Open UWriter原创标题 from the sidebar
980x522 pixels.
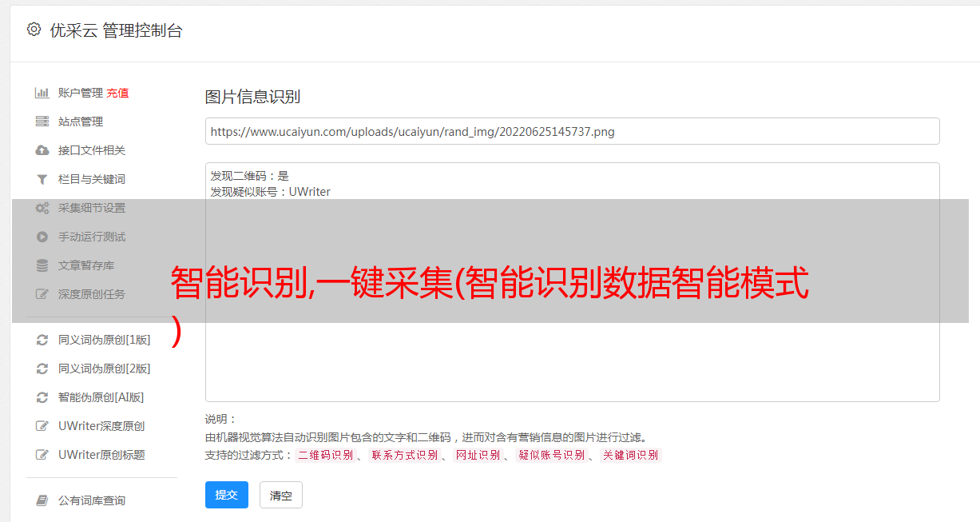coord(101,455)
